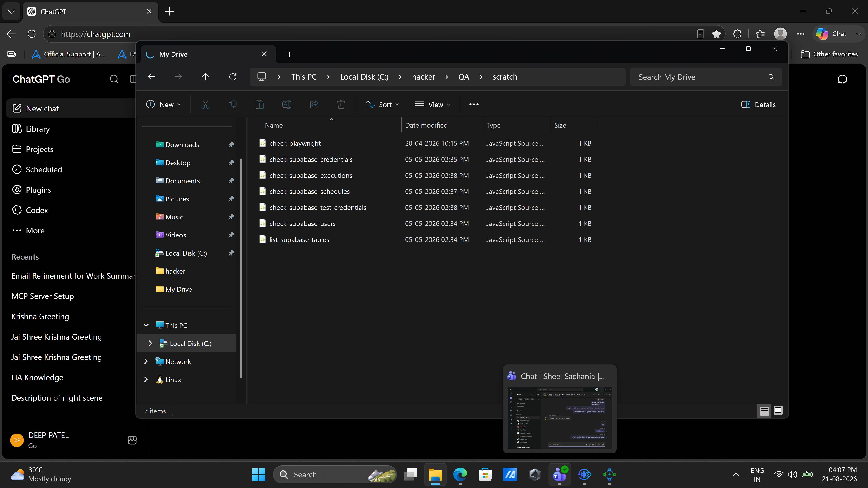Open the See more three-dots menu
Image resolution: width=868 pixels, height=488 pixels.
pyautogui.click(x=474, y=104)
